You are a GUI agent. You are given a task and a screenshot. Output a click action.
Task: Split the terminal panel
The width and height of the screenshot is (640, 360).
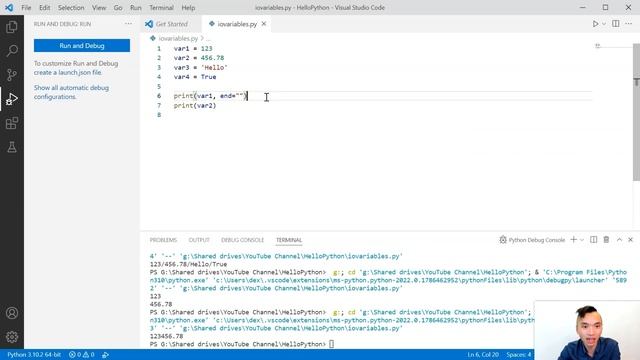[593, 240]
